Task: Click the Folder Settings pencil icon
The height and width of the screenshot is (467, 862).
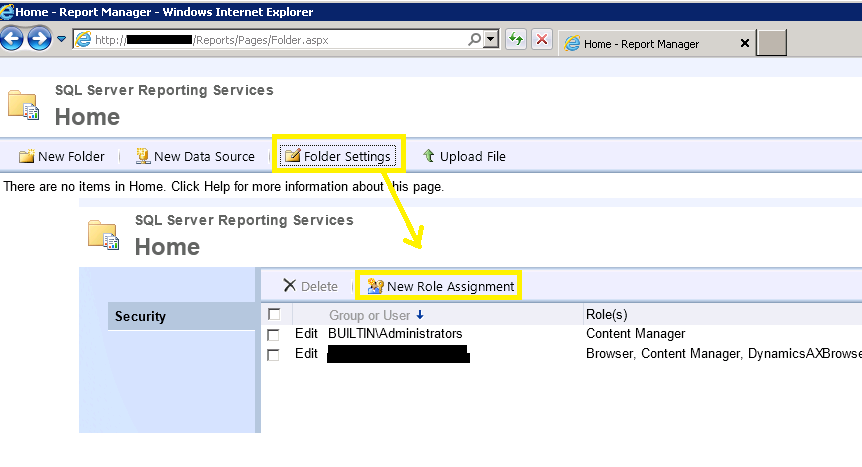Action: [292, 156]
